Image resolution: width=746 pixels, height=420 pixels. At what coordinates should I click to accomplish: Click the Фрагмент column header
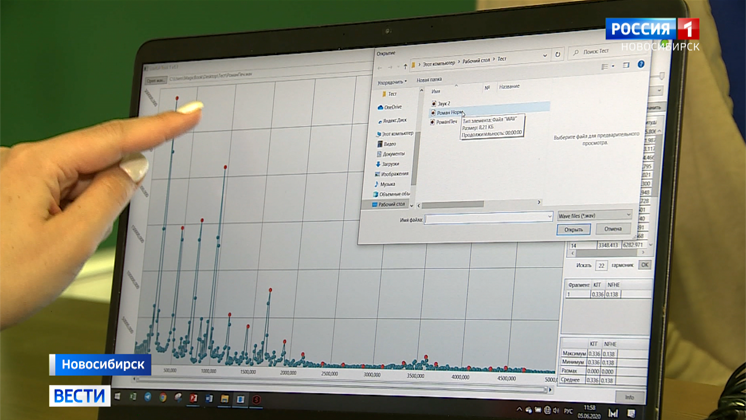[x=579, y=285]
